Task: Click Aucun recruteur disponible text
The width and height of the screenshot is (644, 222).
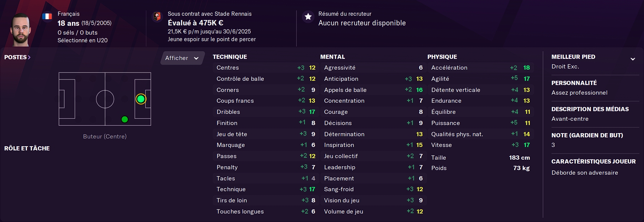Action: coord(362,23)
